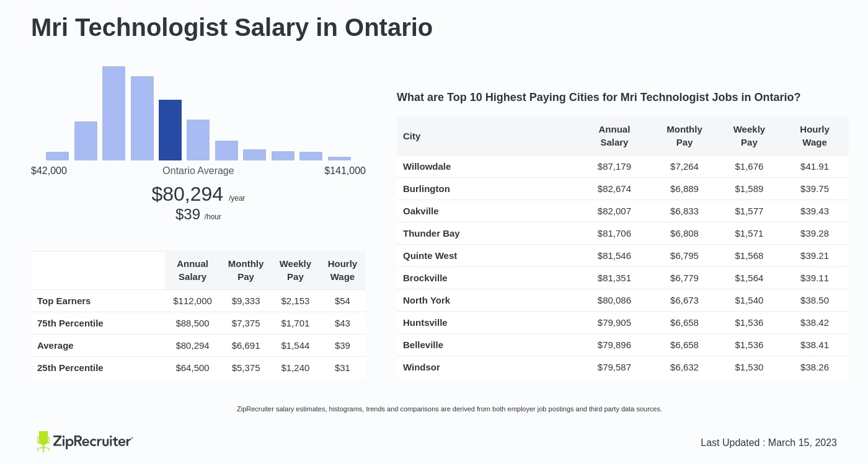Screen dimensions: 868x464
Task: Click Belleville's $79,896 annual salary
Action: pos(614,345)
